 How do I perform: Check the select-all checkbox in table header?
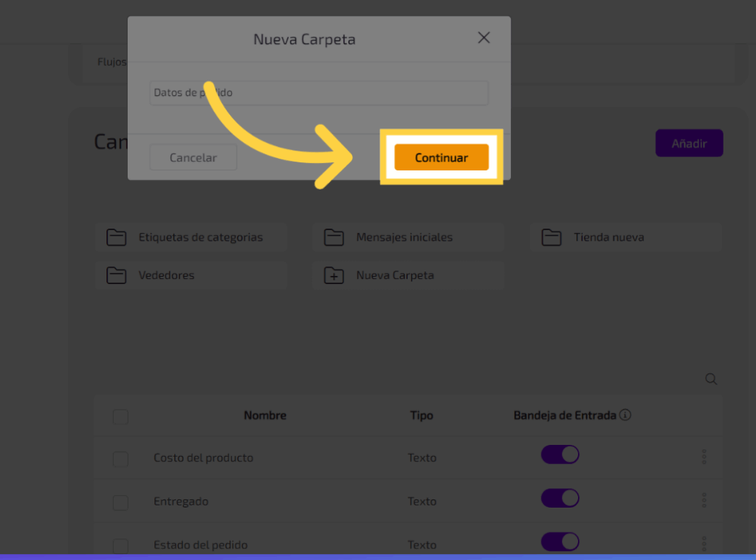click(x=120, y=417)
